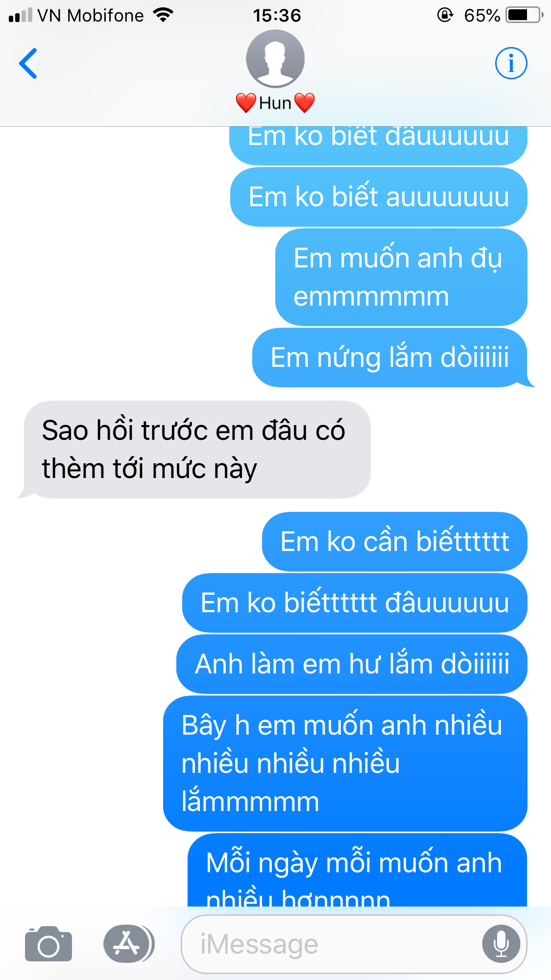
Task: Tap the contact avatar silhouette
Action: [x=275, y=59]
